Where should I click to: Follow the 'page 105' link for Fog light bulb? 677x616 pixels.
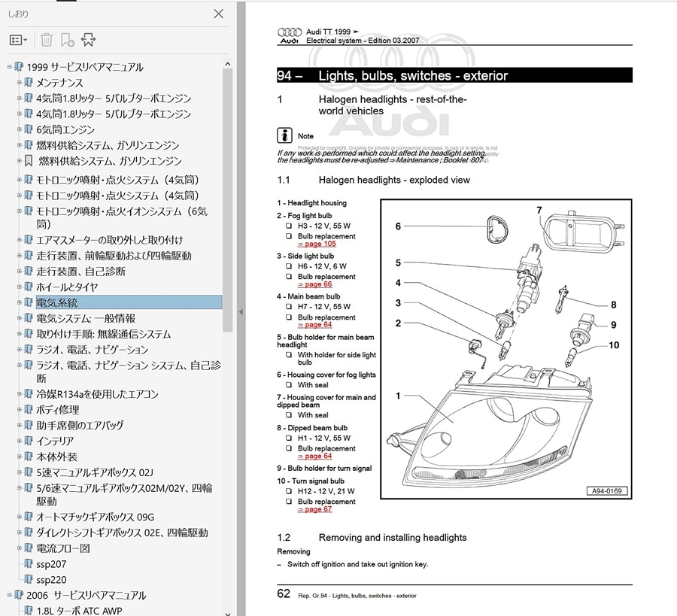(x=317, y=244)
